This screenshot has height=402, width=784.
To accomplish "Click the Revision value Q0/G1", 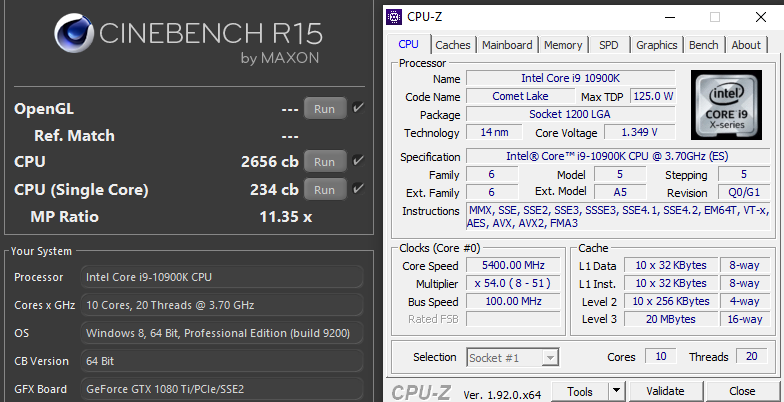I will coord(744,192).
